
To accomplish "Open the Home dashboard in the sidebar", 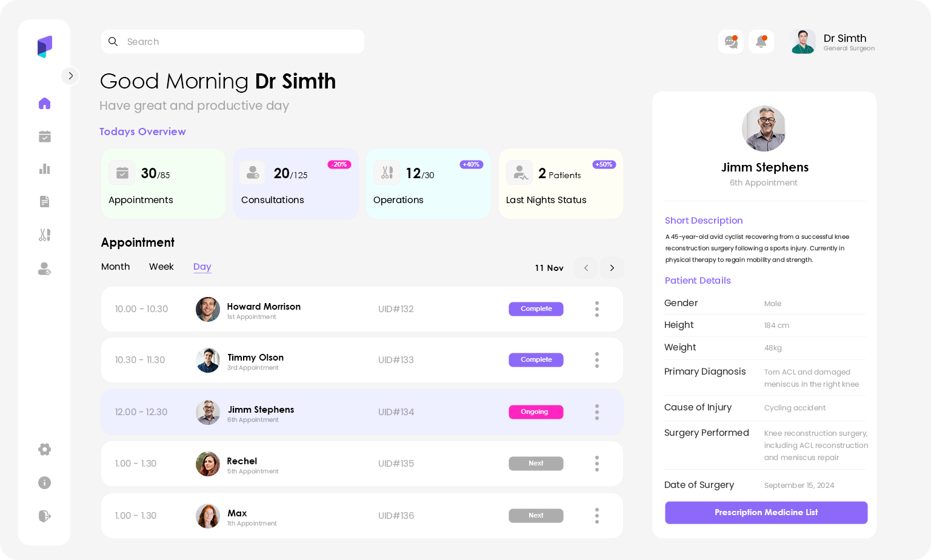I will coord(44,104).
